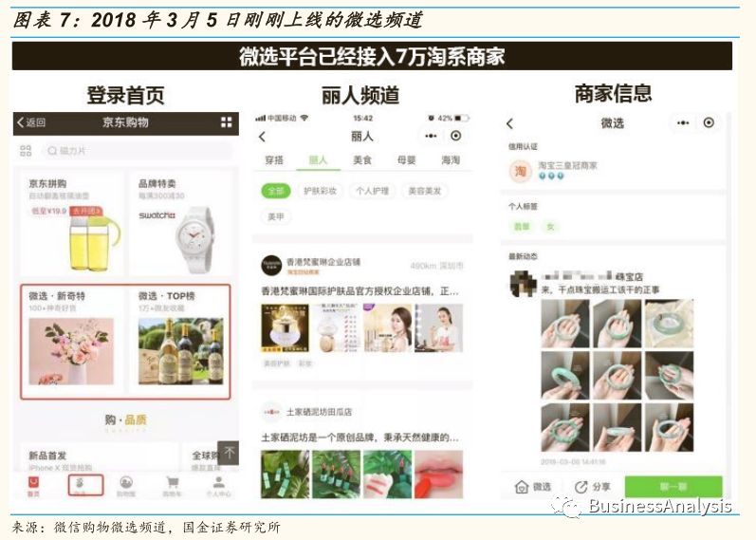Open the 香港梵蜜琳企业店铺 shop avatar
The image size is (756, 540).
(271, 266)
